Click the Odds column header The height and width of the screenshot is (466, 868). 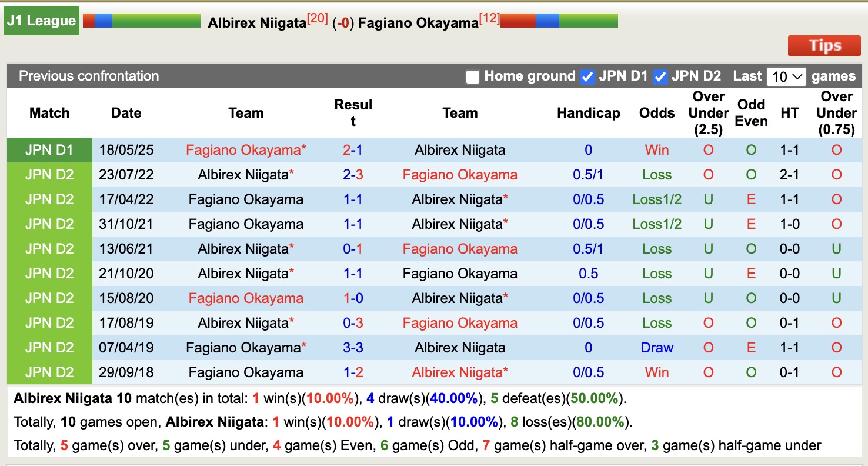tap(657, 113)
